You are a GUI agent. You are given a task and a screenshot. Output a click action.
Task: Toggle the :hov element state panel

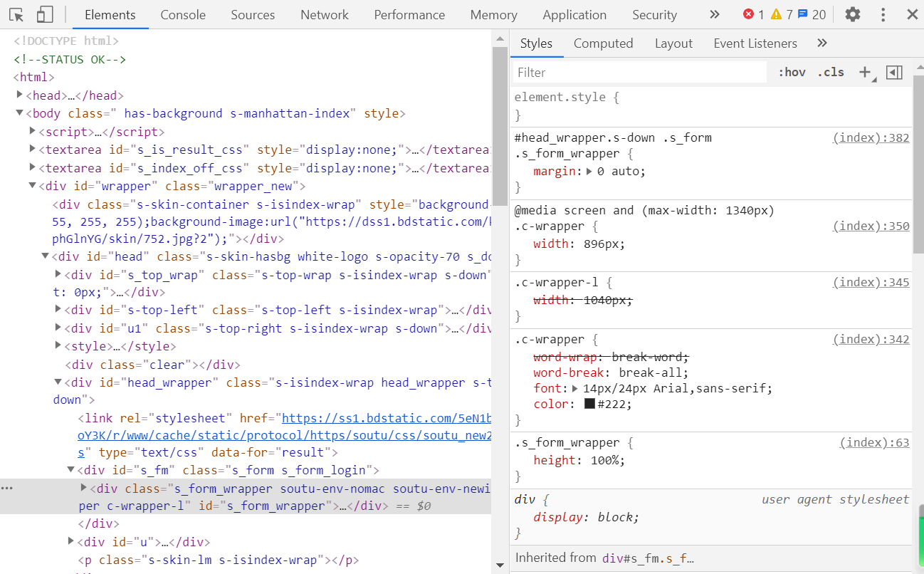(x=792, y=72)
